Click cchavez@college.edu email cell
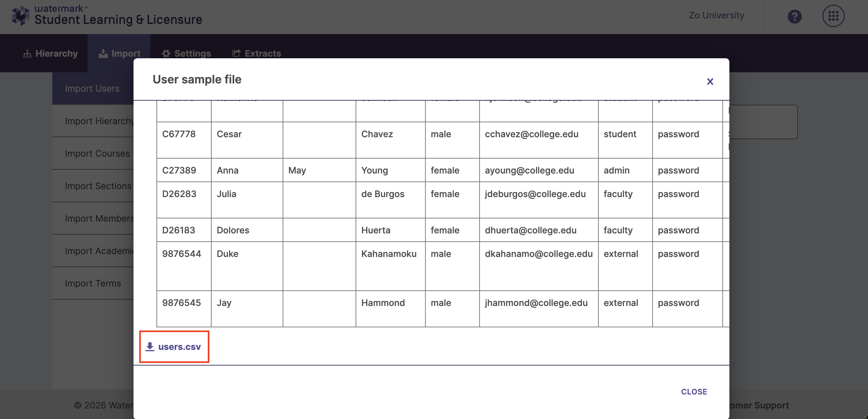The image size is (868, 419). (x=539, y=140)
